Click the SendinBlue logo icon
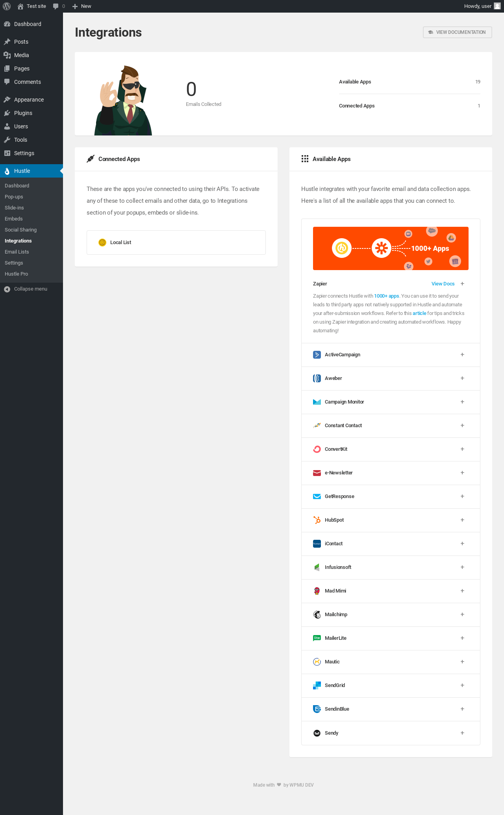Viewport: 504px width, 815px height. [317, 709]
